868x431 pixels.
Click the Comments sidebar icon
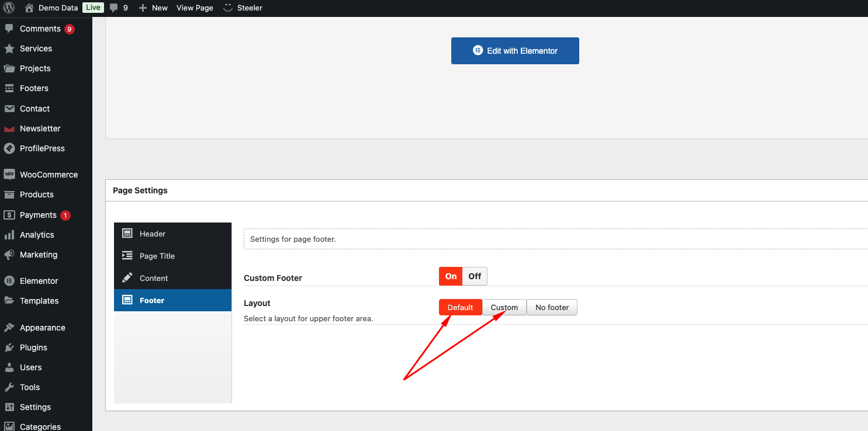[x=9, y=29]
